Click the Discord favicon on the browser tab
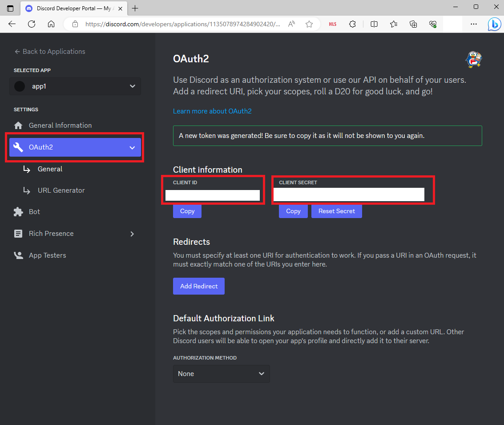Screen dimensions: 504x425 (28, 8)
